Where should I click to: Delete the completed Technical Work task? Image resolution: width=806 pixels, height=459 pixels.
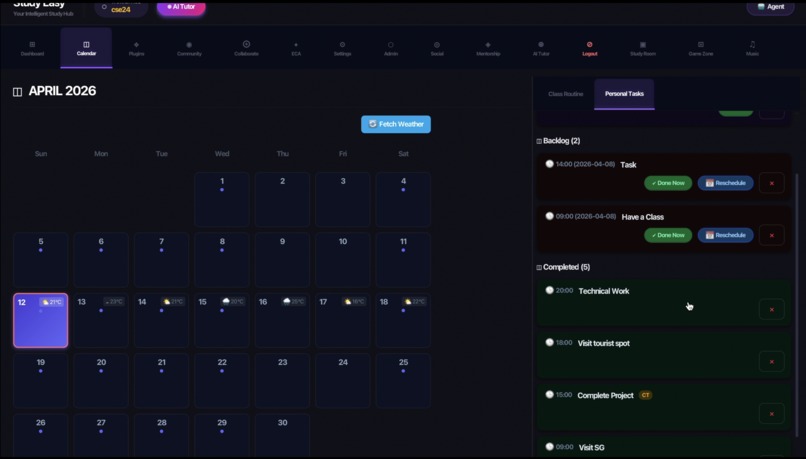[772, 309]
